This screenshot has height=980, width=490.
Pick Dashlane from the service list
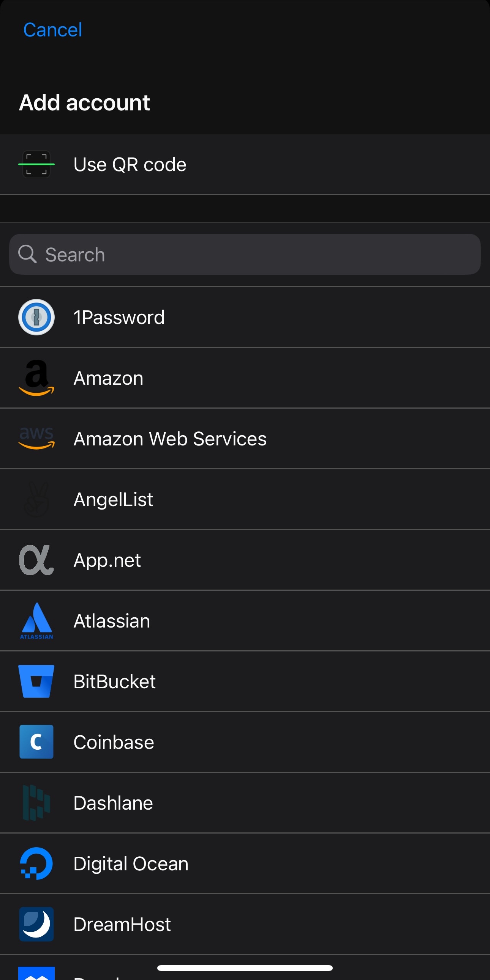point(113,803)
